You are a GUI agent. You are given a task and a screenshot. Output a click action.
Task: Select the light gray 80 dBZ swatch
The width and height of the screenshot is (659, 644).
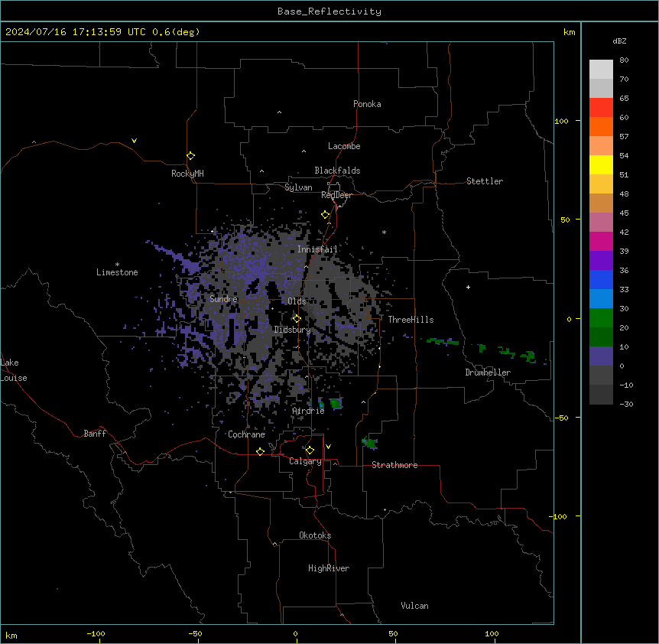click(x=601, y=70)
